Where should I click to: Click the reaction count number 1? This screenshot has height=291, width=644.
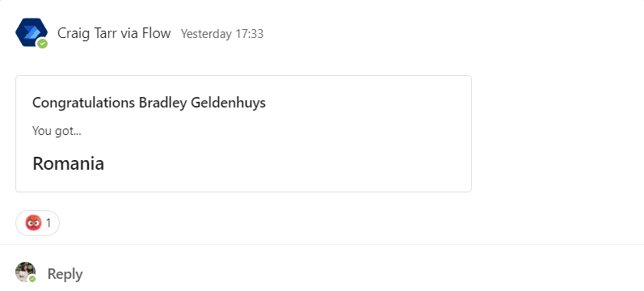point(48,223)
